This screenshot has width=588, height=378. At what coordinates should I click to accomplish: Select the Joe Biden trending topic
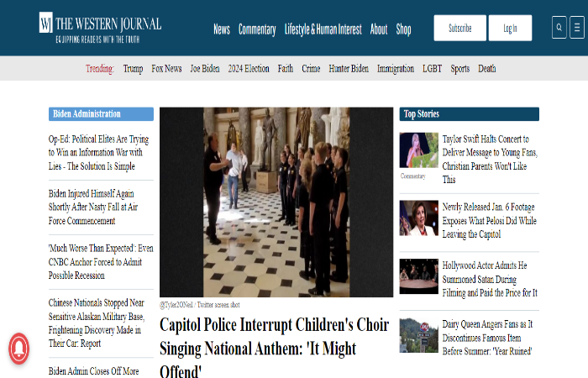[205, 69]
